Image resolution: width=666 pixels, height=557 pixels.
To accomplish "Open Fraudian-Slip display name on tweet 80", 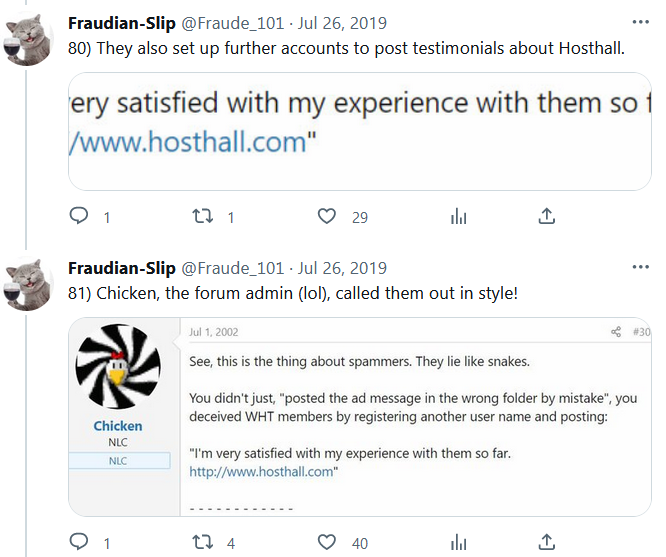I will (121, 23).
